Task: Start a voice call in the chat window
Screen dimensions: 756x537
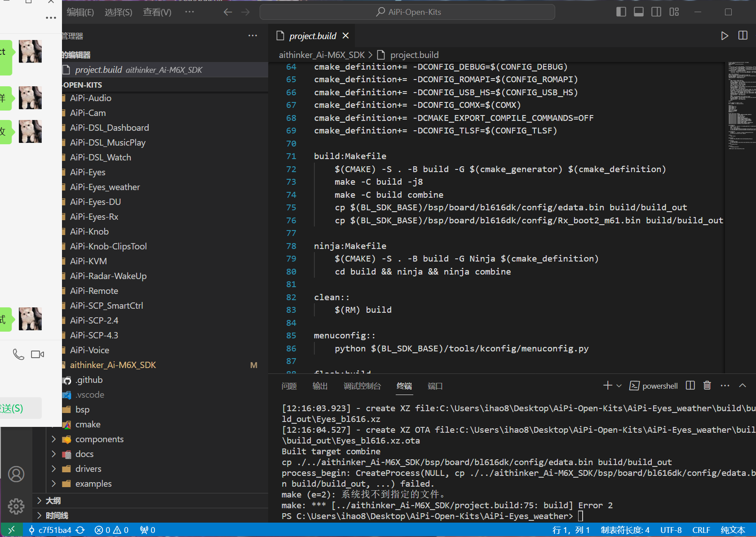Action: (x=18, y=355)
